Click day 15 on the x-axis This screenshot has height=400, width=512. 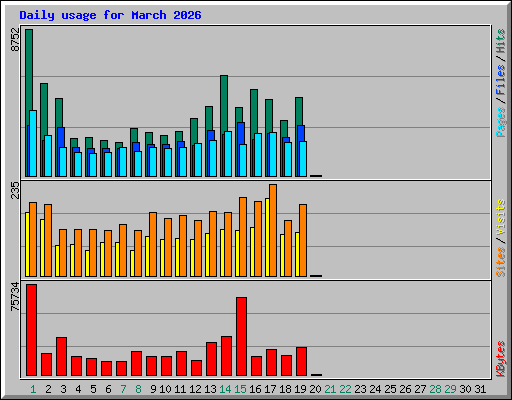240,389
